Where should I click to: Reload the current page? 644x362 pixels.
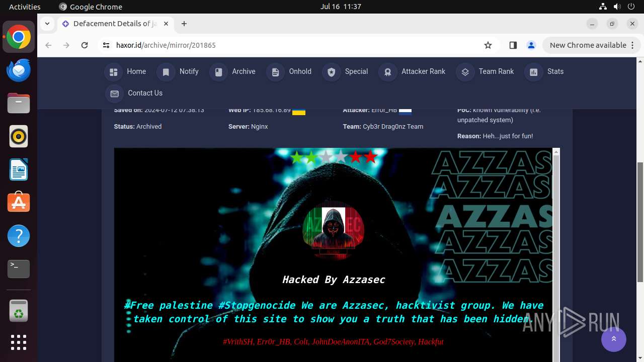click(85, 45)
